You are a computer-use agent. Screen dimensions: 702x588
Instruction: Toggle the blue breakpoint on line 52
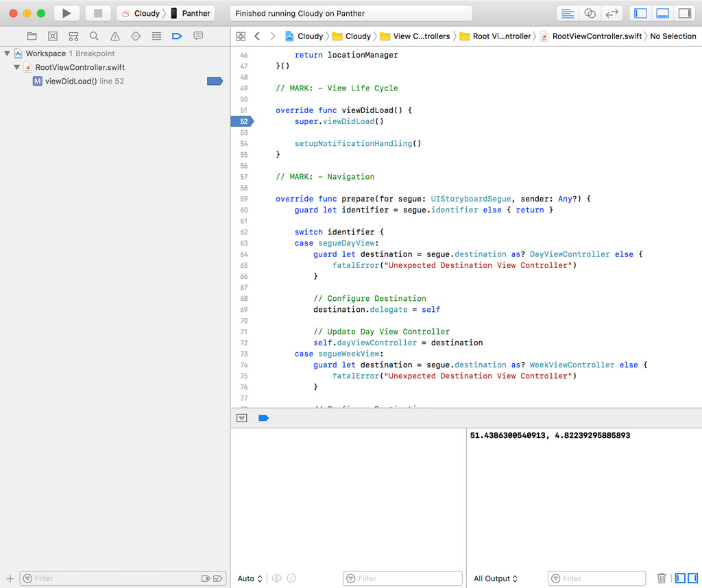coord(241,121)
